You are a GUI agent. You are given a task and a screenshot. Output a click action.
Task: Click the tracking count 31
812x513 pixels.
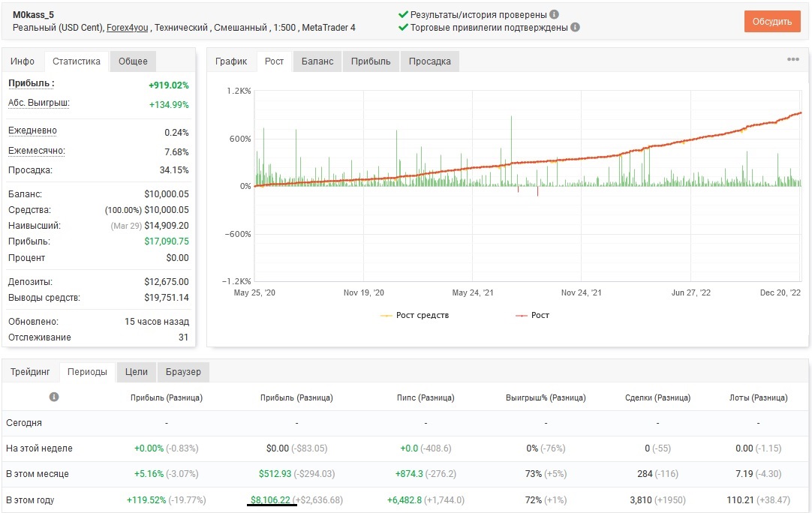183,337
